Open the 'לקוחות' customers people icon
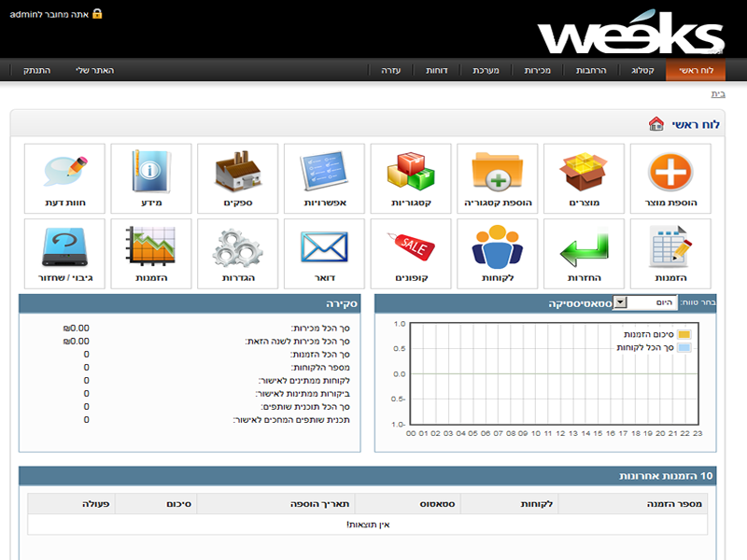Screen dimensions: 747x560 click(498, 246)
